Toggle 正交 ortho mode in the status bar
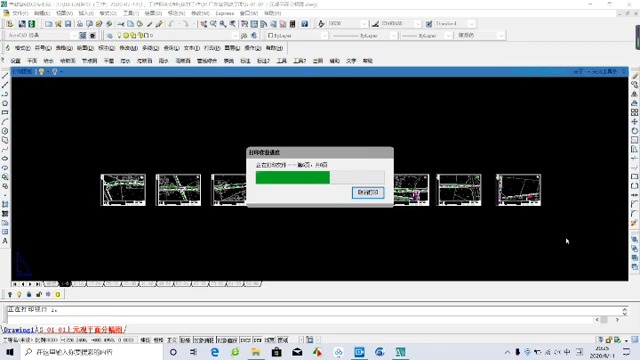Image resolution: width=640 pixels, height=360 pixels. [172, 340]
